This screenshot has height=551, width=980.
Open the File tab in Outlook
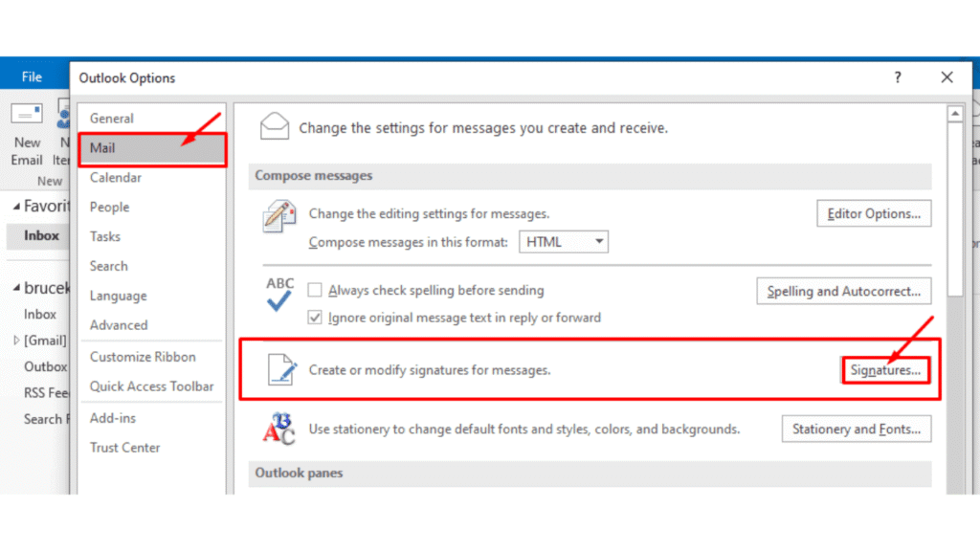32,77
